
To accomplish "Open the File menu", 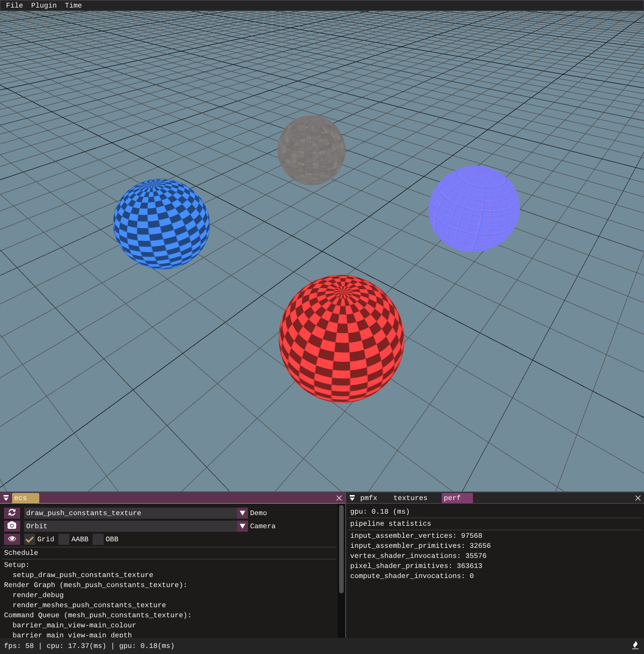I will [x=15, y=6].
